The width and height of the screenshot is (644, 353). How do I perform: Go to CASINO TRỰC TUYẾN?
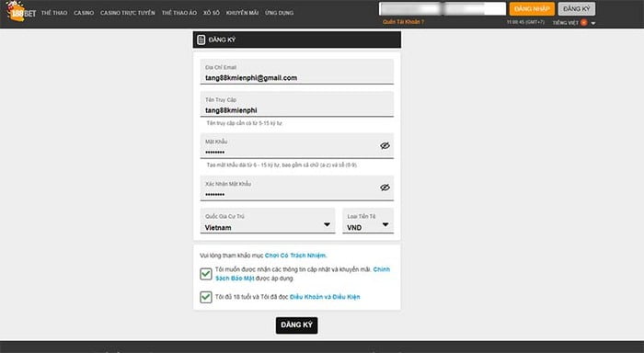point(128,13)
